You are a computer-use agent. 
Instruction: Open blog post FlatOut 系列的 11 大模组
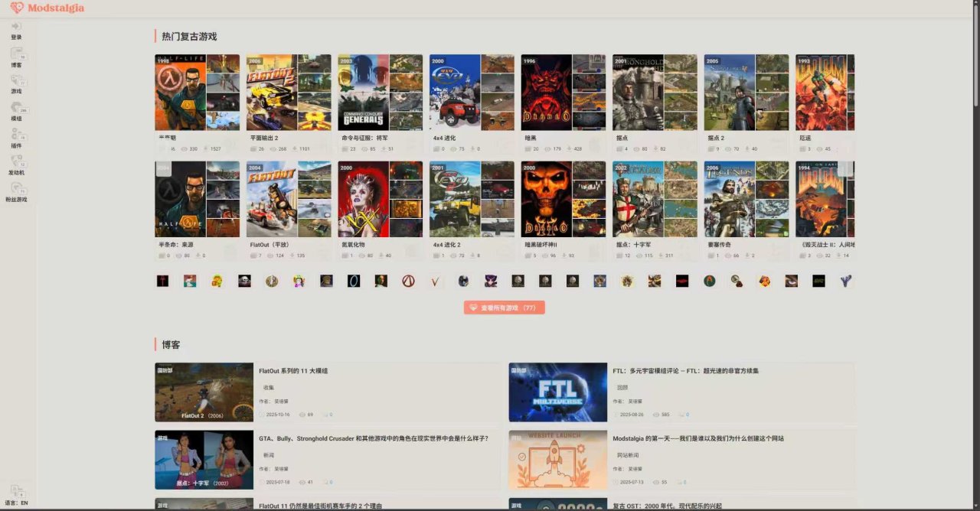click(x=293, y=371)
